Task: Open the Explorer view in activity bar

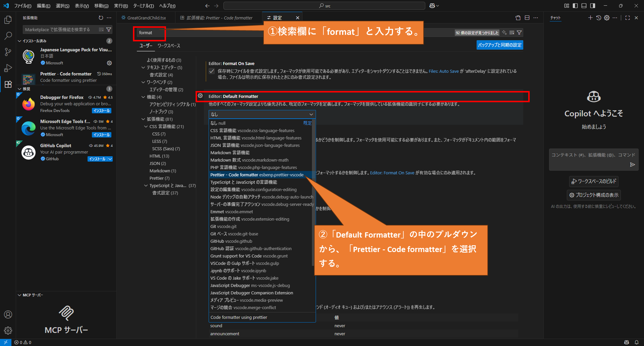Action: (8, 20)
